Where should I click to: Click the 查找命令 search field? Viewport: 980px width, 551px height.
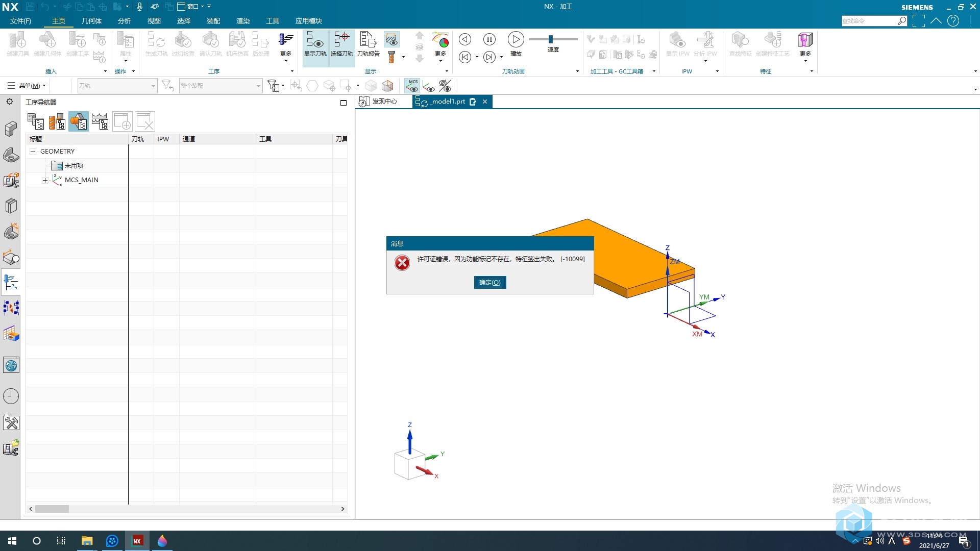[869, 21]
